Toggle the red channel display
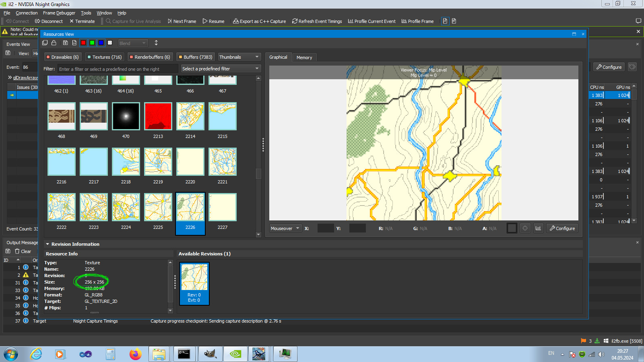 tap(83, 43)
